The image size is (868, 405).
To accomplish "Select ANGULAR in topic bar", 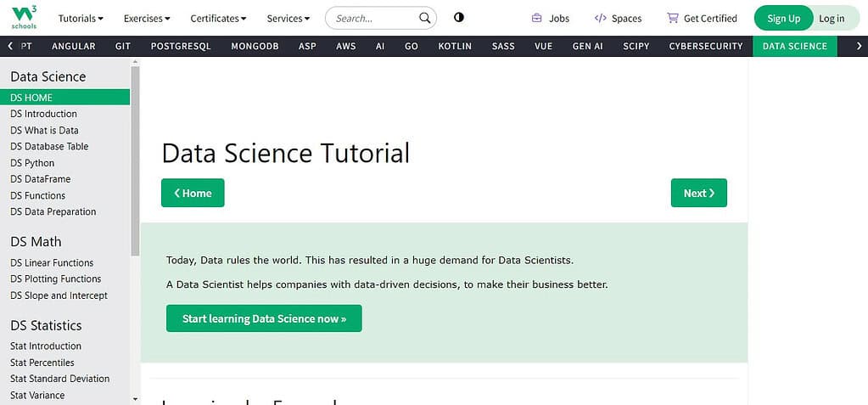I will click(x=74, y=46).
